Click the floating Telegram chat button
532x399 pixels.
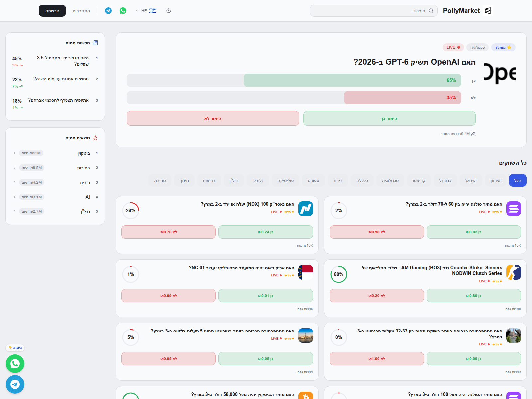tap(15, 384)
